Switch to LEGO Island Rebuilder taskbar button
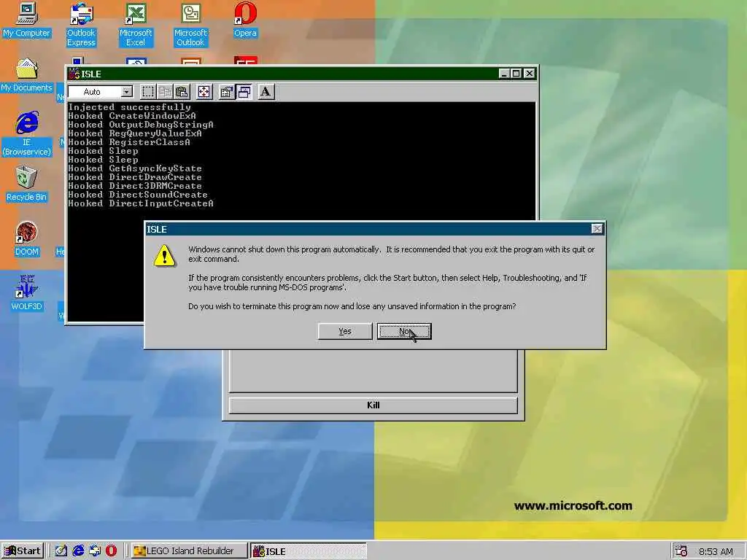Image resolution: width=747 pixels, height=560 pixels. 189,551
